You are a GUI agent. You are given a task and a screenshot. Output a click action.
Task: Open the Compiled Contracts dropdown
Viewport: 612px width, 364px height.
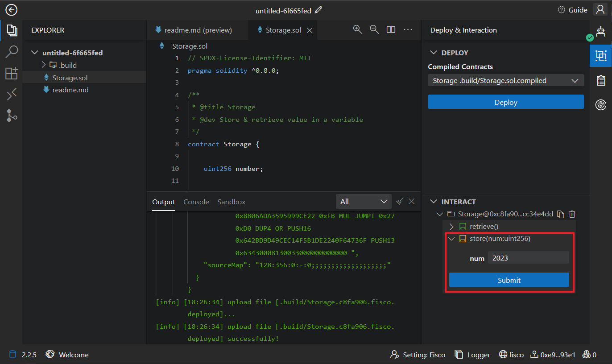[x=505, y=80]
